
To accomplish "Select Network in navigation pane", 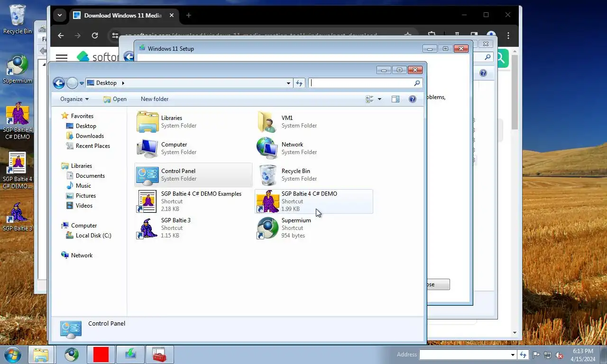I will 82,255.
